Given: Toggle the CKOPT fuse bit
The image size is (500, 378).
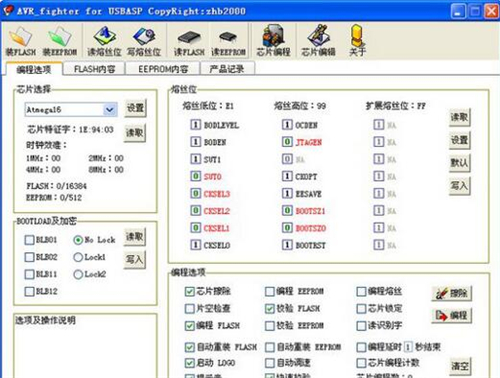Looking at the screenshot, I should coord(287,176).
